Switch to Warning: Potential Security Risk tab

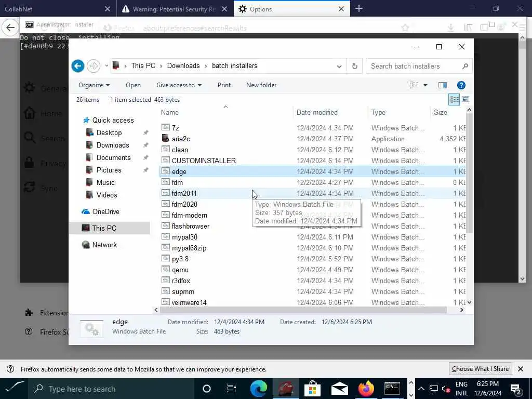(x=174, y=9)
